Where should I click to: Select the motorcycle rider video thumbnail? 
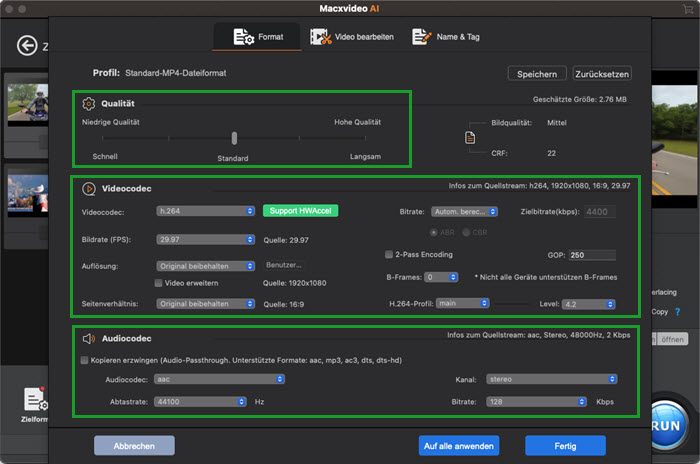(28, 104)
